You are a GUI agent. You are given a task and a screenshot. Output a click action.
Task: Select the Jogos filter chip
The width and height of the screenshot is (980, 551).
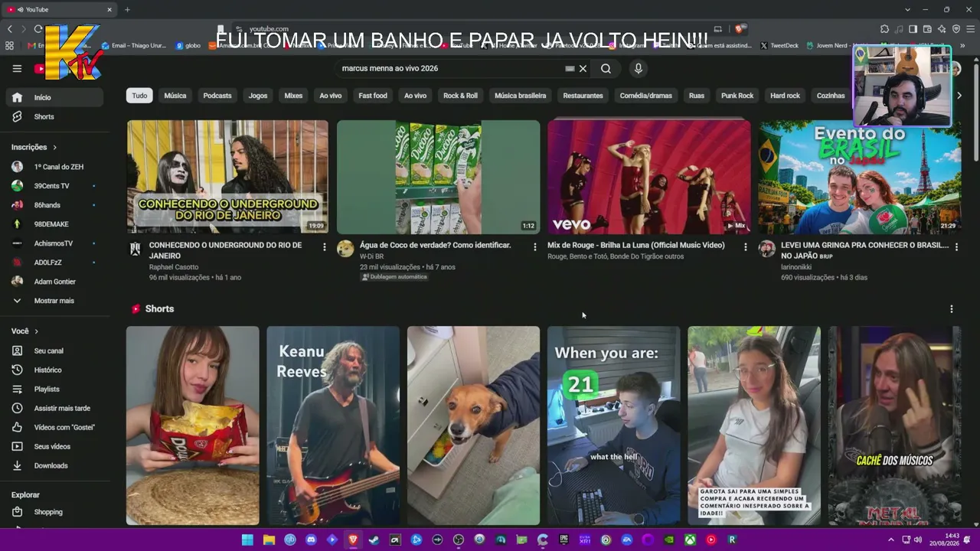(258, 96)
